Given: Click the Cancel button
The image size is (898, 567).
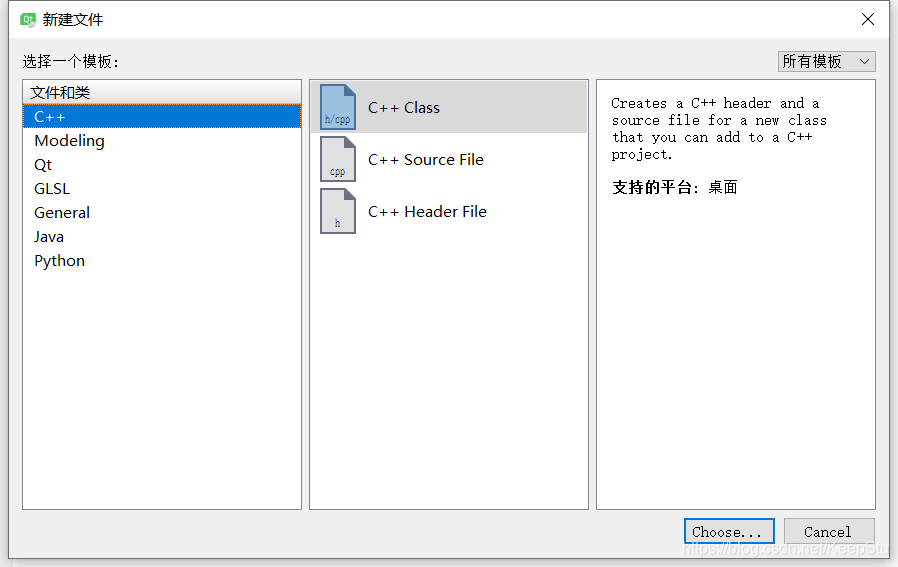Looking at the screenshot, I should point(829,531).
